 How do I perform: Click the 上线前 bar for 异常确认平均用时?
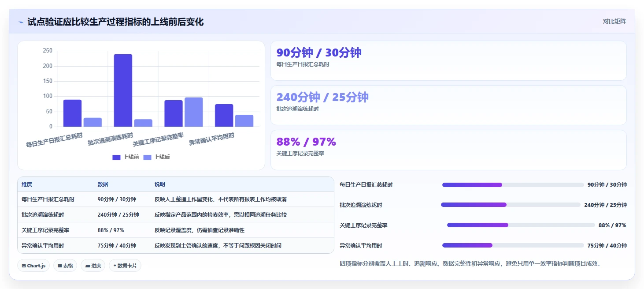(224, 116)
